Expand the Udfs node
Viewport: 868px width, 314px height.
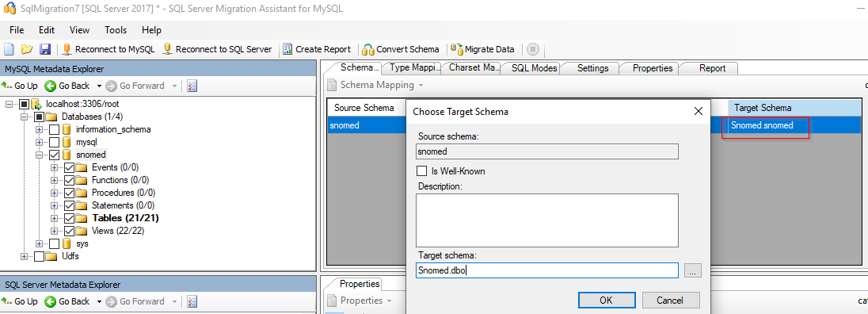coord(24,256)
